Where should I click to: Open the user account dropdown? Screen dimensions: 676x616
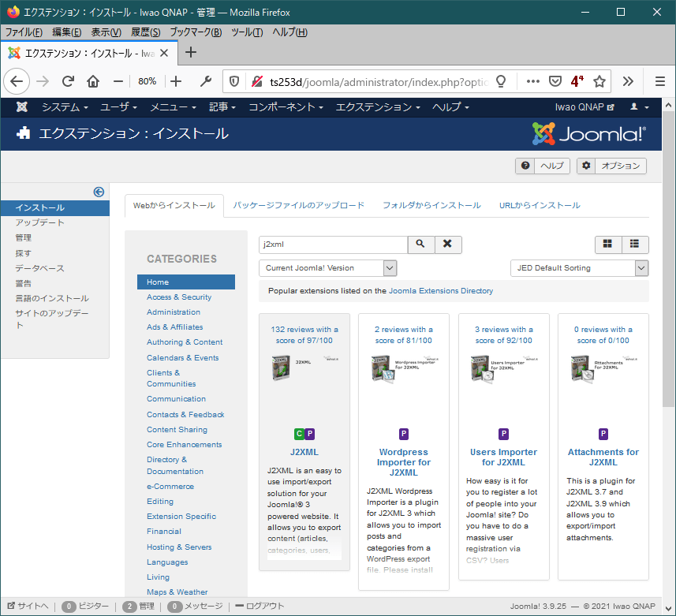point(640,107)
